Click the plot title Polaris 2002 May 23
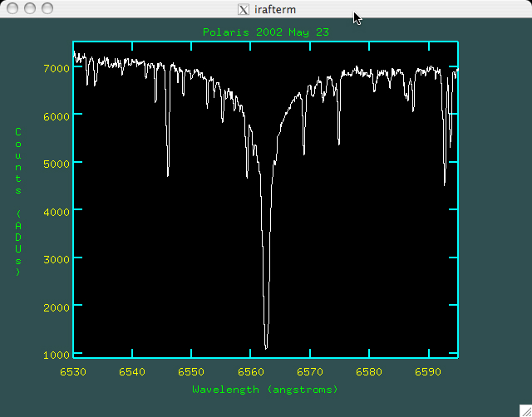Image resolution: width=532 pixels, height=417 pixels. point(266,32)
